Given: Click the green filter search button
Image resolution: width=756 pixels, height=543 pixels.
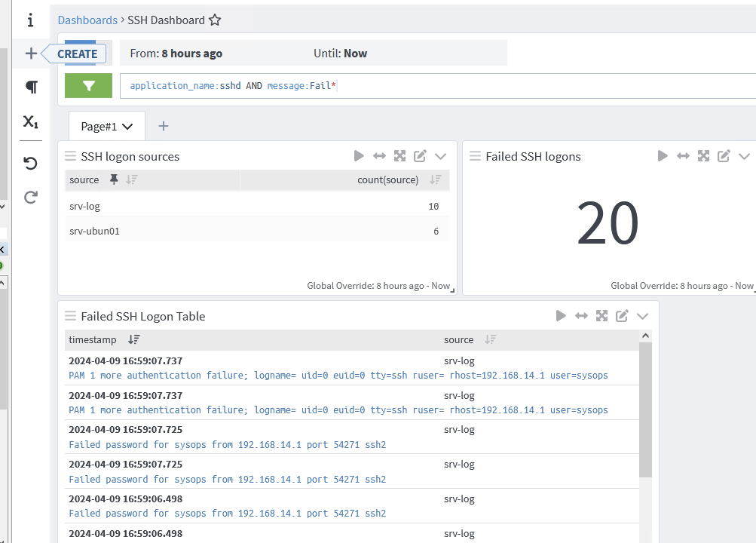Looking at the screenshot, I should click(x=88, y=85).
